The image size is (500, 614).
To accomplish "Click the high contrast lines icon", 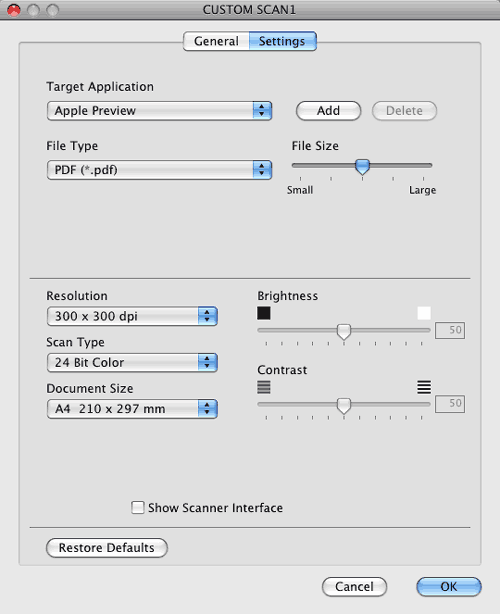I will [424, 387].
